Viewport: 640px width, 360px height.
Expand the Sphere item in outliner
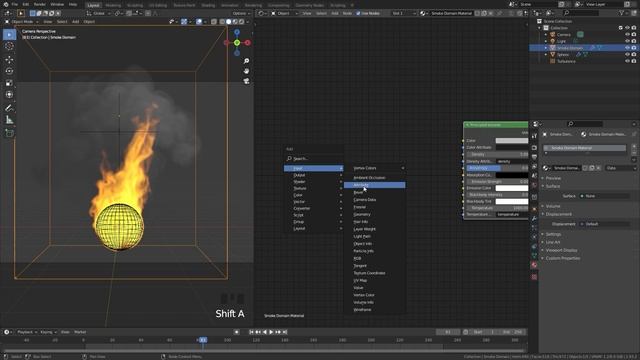(x=546, y=55)
